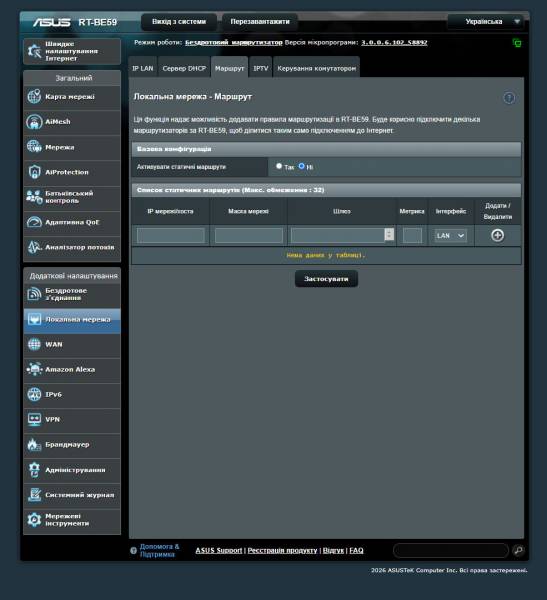Open Локальна мережа monitor icon
The width and height of the screenshot is (547, 600).
[34, 319]
